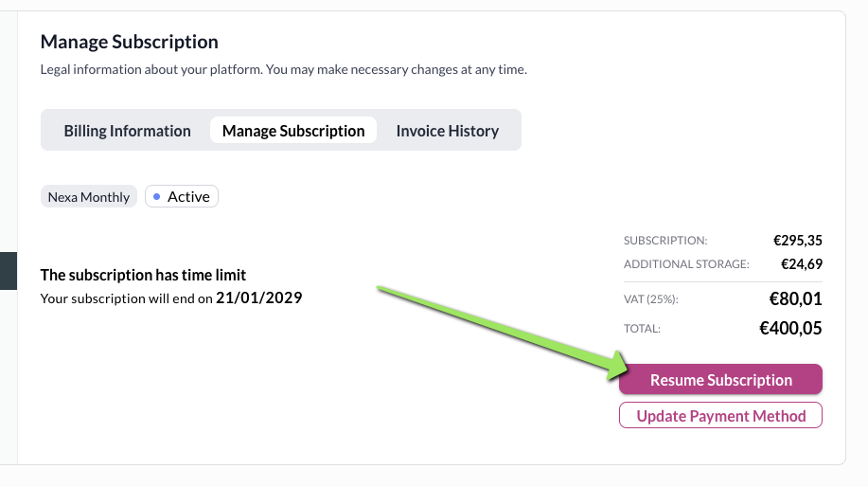Click the Resume Subscription button
Viewport: 868px width, 487px height.
(720, 380)
